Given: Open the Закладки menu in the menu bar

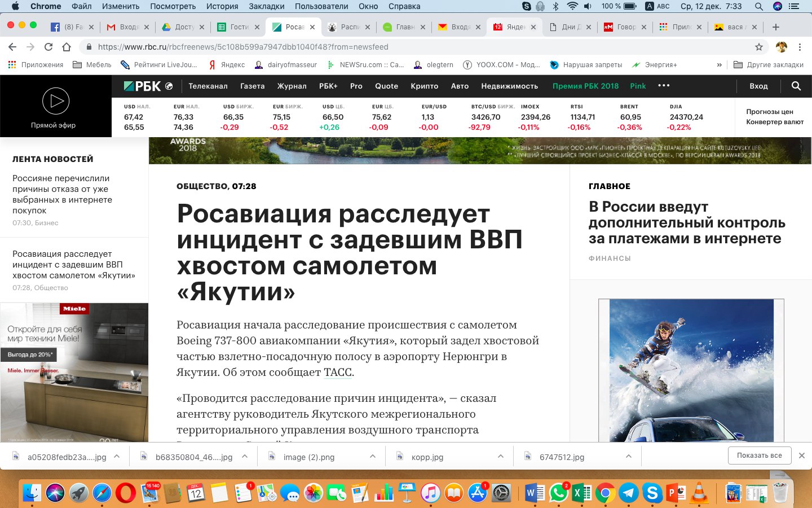Looking at the screenshot, I should (x=266, y=6).
